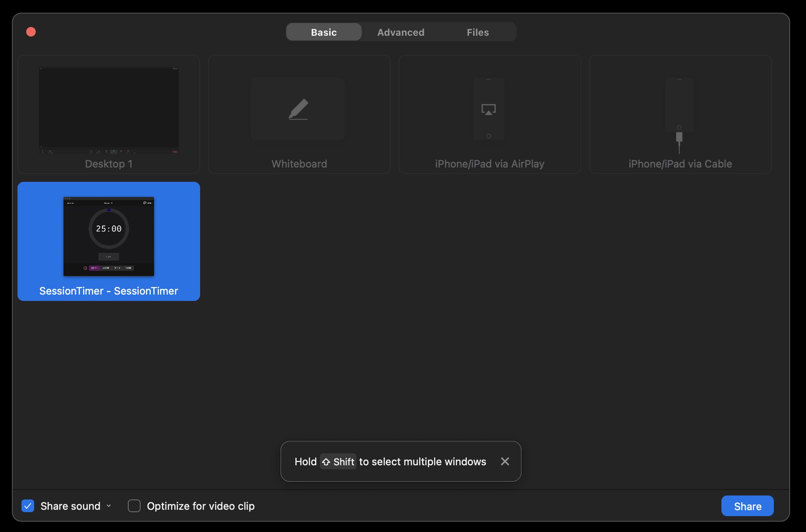Click the SessionTimer - SessionTimer label
Screen dimensions: 806x532
(x=109, y=291)
